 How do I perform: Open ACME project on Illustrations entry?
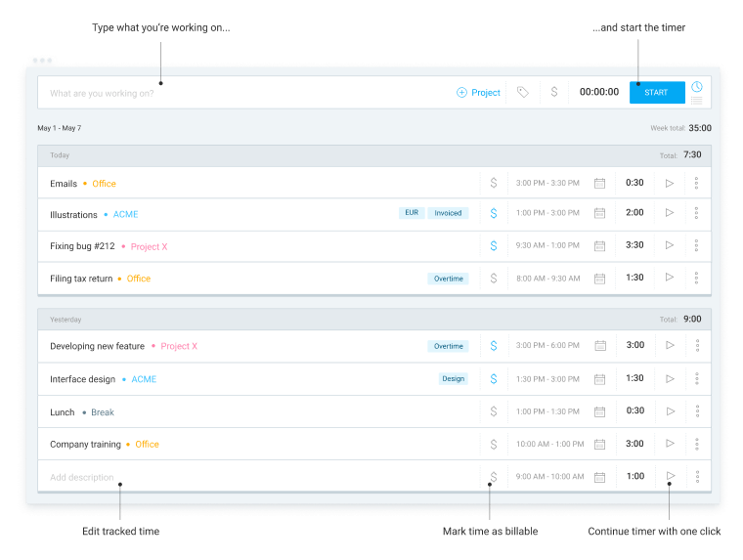pyautogui.click(x=125, y=215)
